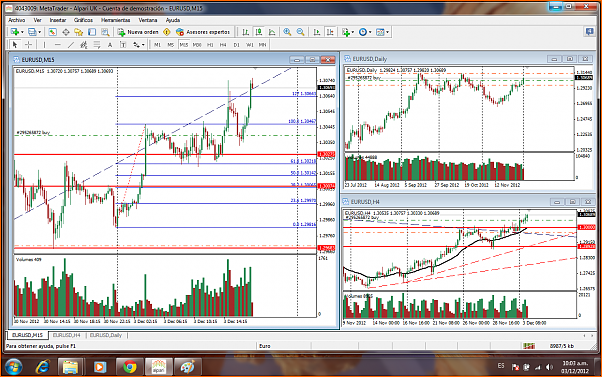
Task: Switch to H4 timeframe
Action: point(223,45)
